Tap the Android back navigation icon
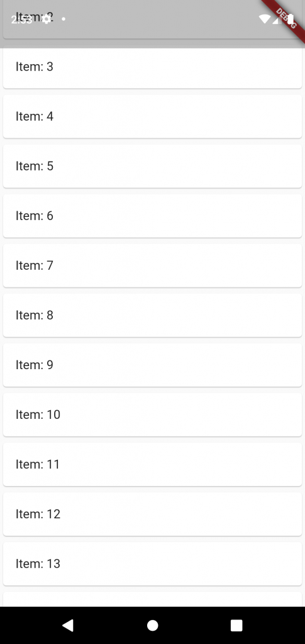 point(68,625)
